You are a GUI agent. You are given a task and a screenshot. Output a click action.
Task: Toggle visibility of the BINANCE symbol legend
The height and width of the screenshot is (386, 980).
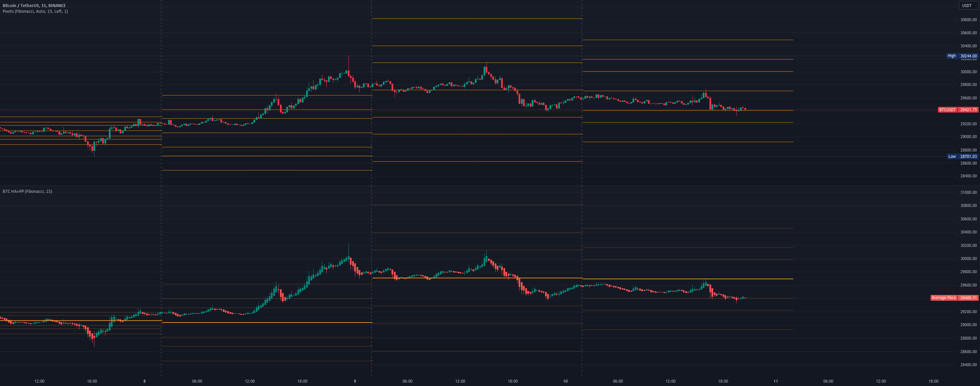[x=57, y=5]
